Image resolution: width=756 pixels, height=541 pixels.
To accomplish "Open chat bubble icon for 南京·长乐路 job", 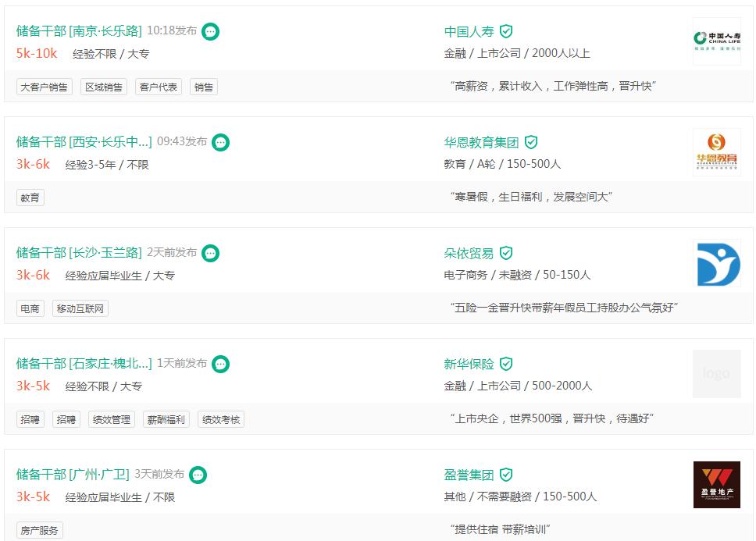I will coord(209,30).
